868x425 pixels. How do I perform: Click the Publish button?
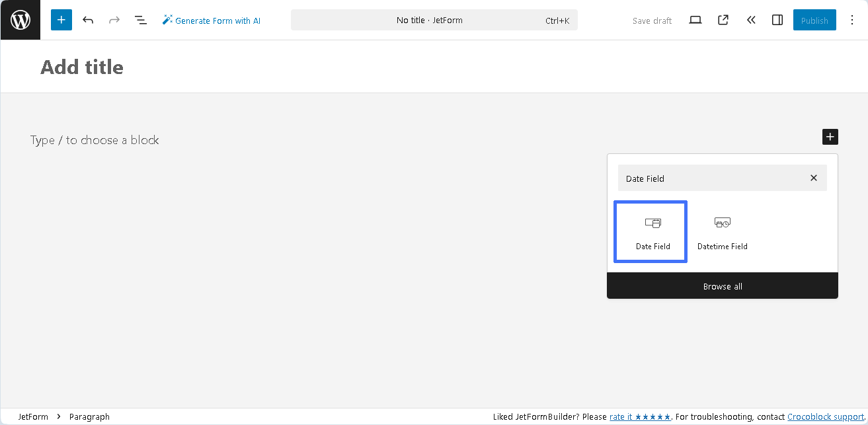pyautogui.click(x=814, y=20)
